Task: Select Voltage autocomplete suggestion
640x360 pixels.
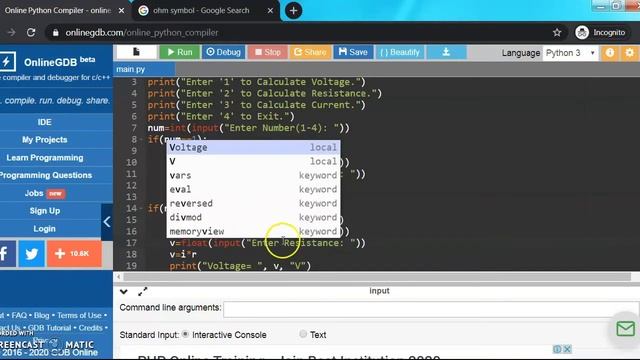Action: click(253, 147)
